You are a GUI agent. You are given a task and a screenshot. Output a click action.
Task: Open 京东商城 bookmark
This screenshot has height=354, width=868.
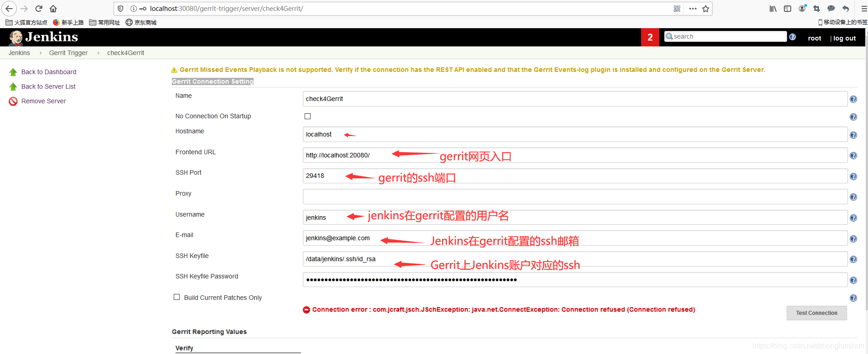(x=141, y=22)
